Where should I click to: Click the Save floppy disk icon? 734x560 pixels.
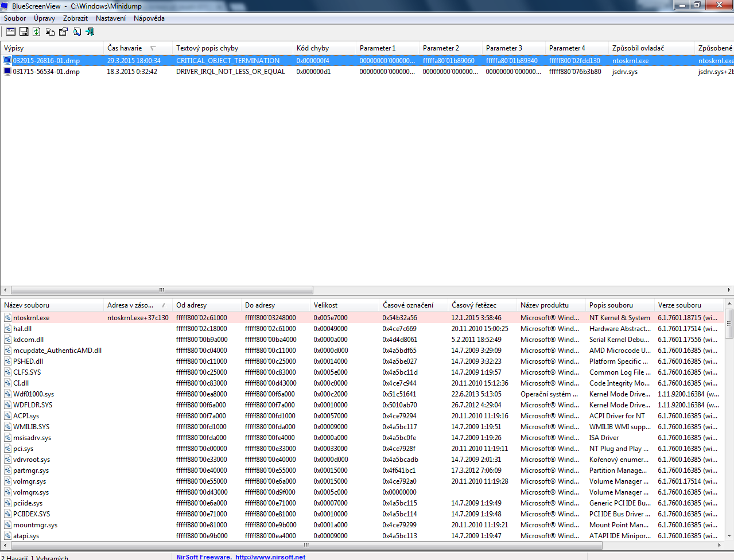point(24,32)
